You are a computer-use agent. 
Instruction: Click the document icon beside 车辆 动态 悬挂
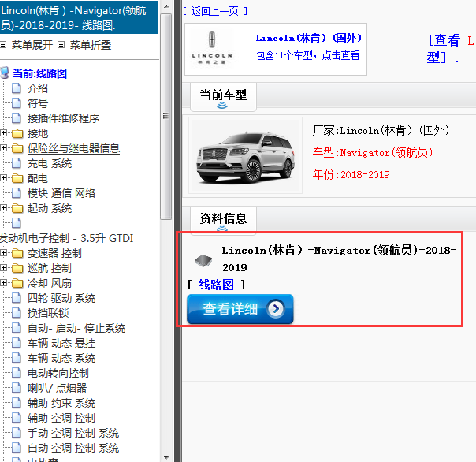pos(17,343)
